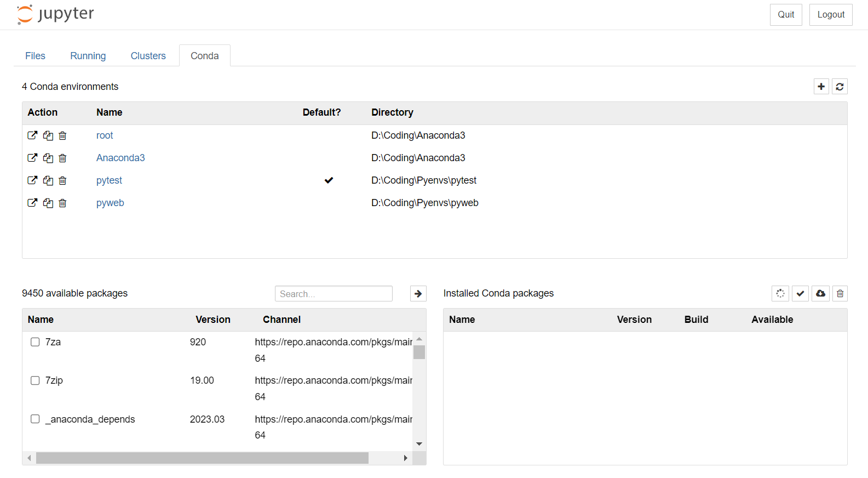Delete the Anaconda3 environment
Screen dimensions: 868x478
point(62,158)
